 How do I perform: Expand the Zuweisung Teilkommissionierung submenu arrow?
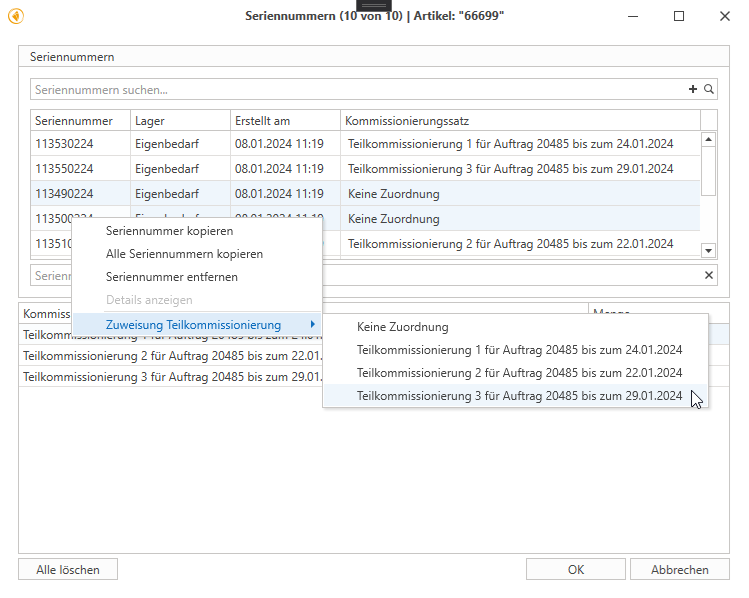[313, 325]
